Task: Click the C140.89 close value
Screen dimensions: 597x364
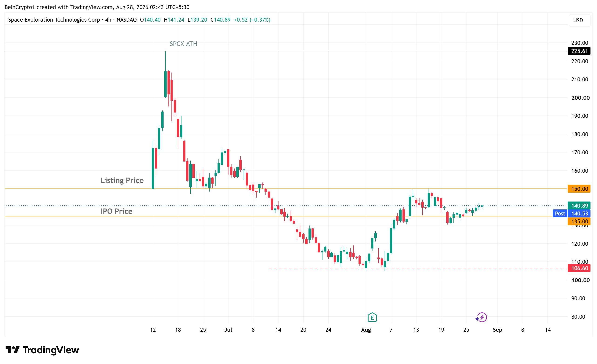Action: [220, 20]
